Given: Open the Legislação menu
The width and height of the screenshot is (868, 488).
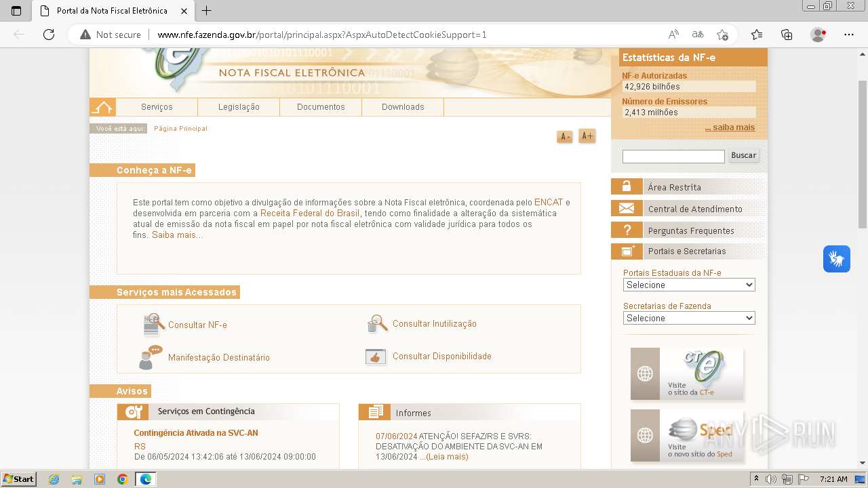Looking at the screenshot, I should coord(239,107).
